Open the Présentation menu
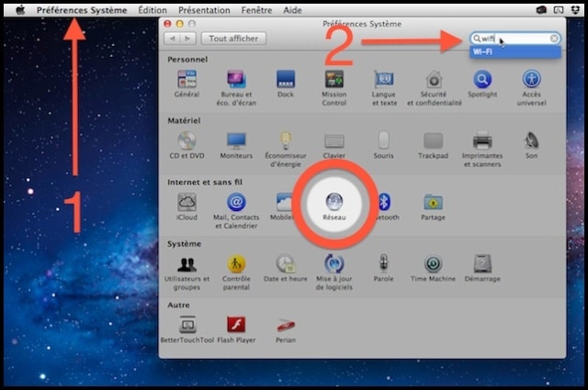 204,10
